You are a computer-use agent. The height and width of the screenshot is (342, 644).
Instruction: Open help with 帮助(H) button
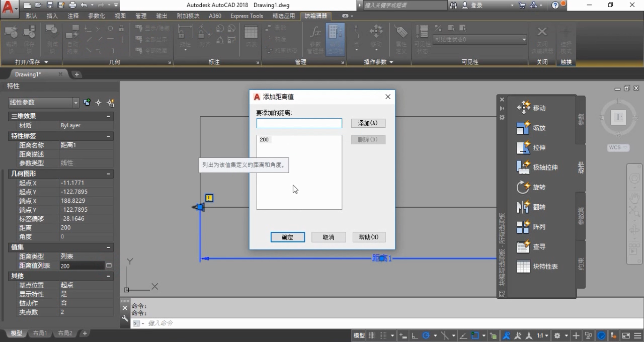(369, 237)
